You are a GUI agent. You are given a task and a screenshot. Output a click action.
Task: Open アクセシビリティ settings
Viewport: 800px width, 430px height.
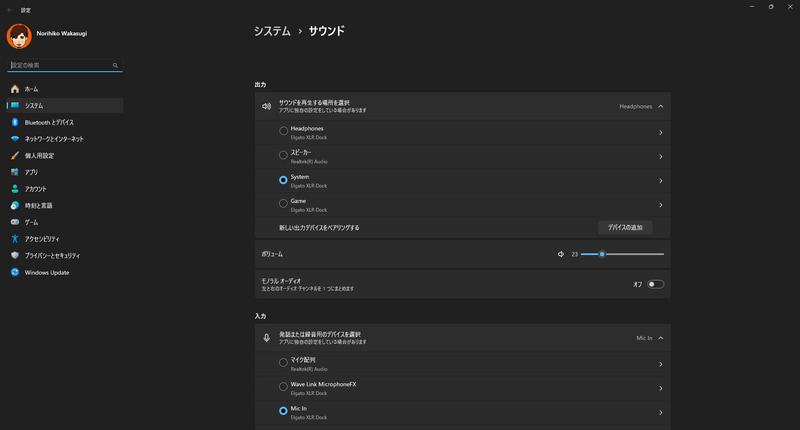[x=65, y=239]
